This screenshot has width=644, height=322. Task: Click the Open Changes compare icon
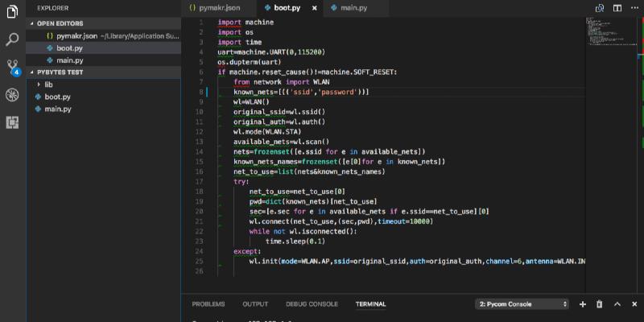(598, 8)
